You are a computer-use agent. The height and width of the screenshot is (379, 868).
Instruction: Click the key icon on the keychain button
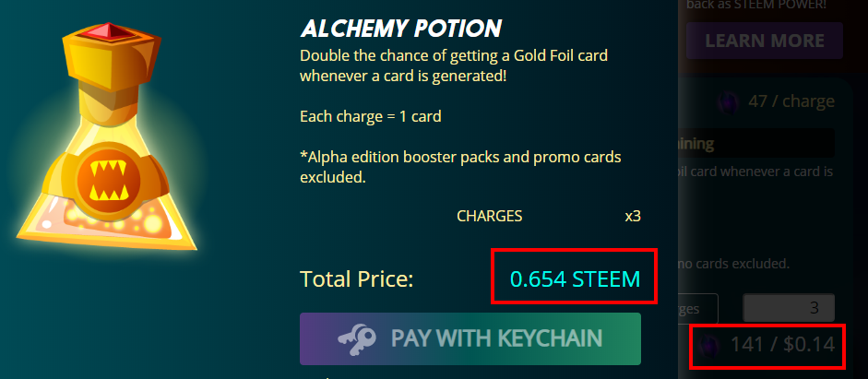coord(356,338)
